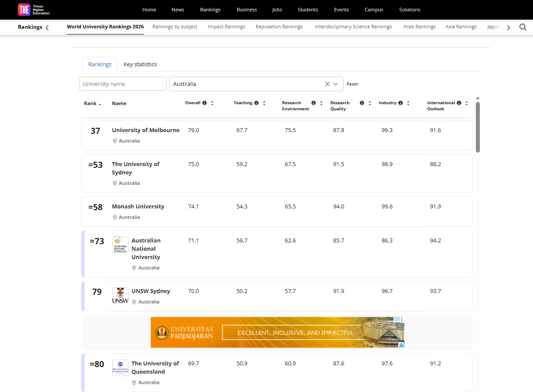The width and height of the screenshot is (533, 392).
Task: Click the Reset filters link
Action: point(352,84)
